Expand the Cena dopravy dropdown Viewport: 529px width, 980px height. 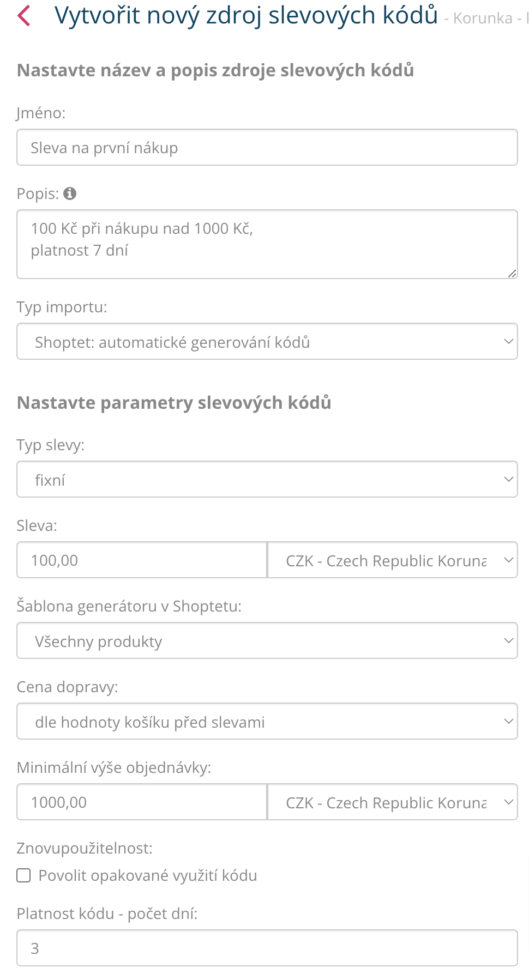267,722
